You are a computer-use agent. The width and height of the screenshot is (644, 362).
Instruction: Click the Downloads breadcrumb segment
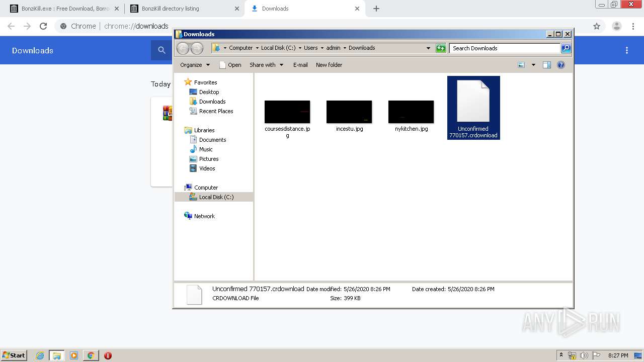(362, 48)
